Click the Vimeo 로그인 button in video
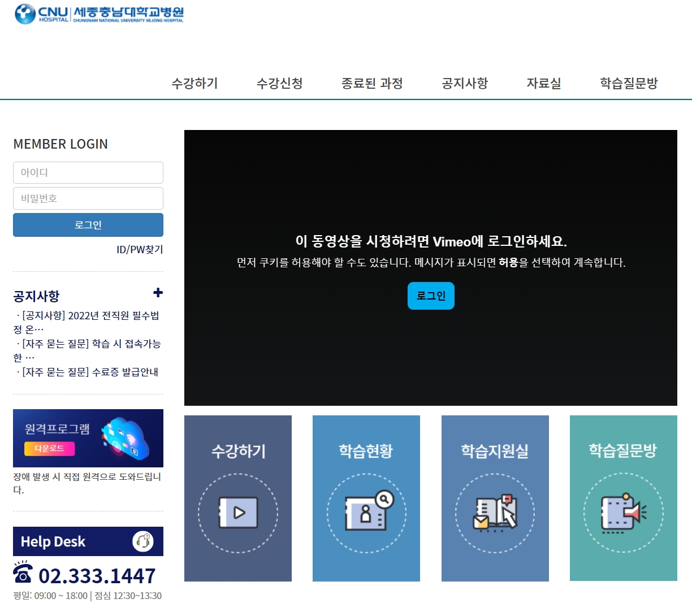The height and width of the screenshot is (616, 692). click(x=431, y=296)
